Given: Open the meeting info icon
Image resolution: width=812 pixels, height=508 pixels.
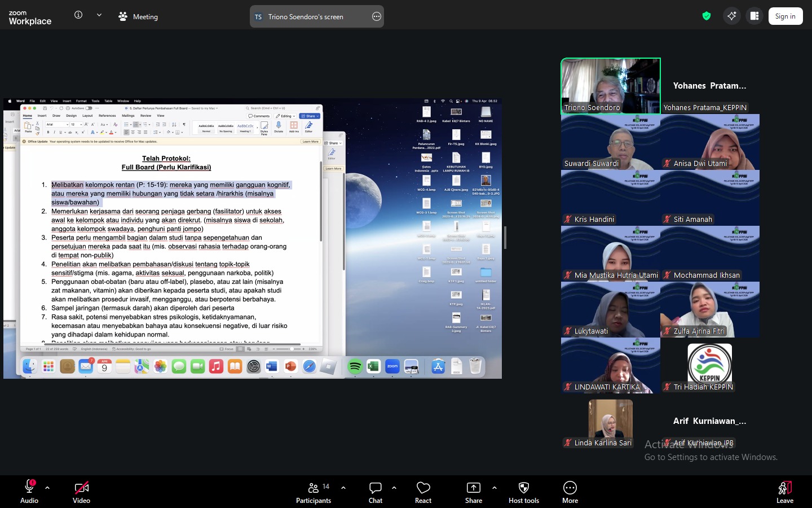Looking at the screenshot, I should pyautogui.click(x=78, y=15).
